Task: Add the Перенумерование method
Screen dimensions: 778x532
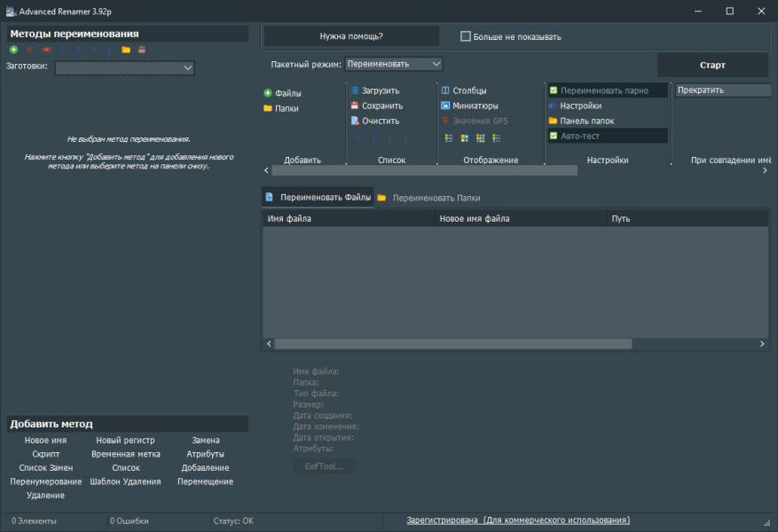Action: click(45, 482)
